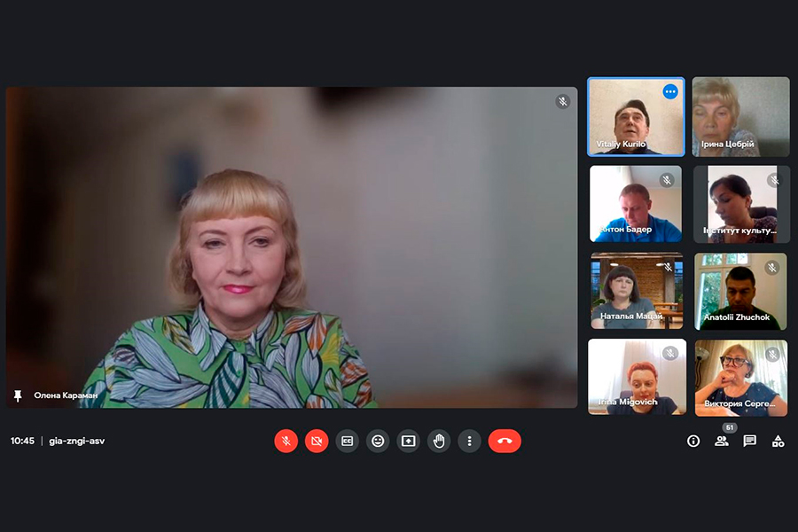
Task: Click muted mic icon on Інститут культу... tile
Action: pyautogui.click(x=775, y=180)
